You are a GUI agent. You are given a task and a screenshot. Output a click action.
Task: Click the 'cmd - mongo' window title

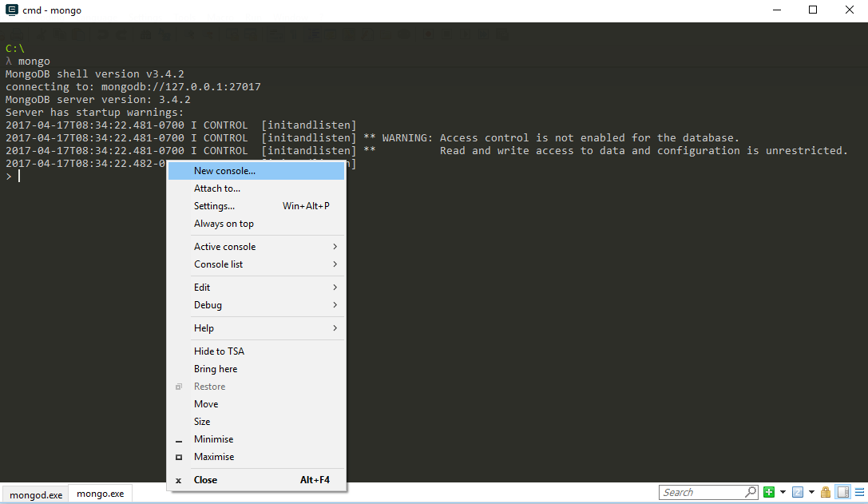[x=52, y=10]
